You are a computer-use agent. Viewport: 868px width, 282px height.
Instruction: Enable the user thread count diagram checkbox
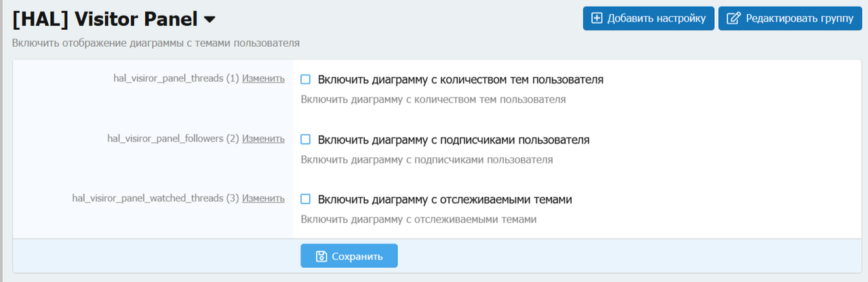click(305, 79)
